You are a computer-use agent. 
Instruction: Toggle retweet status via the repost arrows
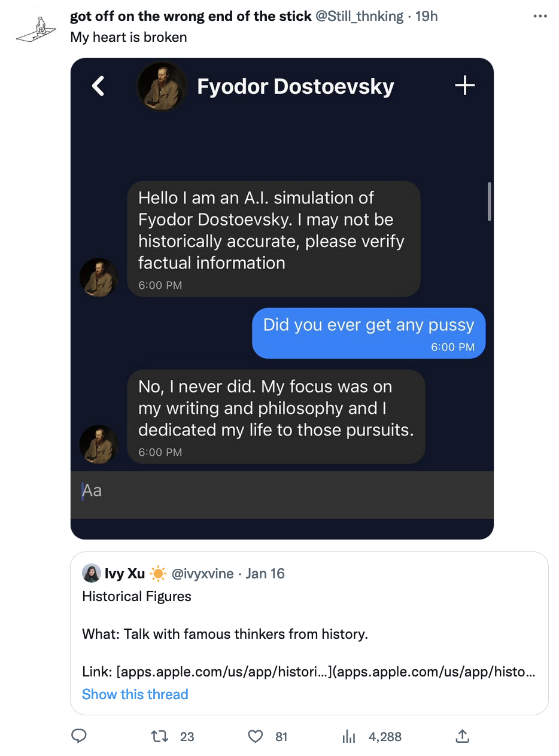[x=159, y=736]
